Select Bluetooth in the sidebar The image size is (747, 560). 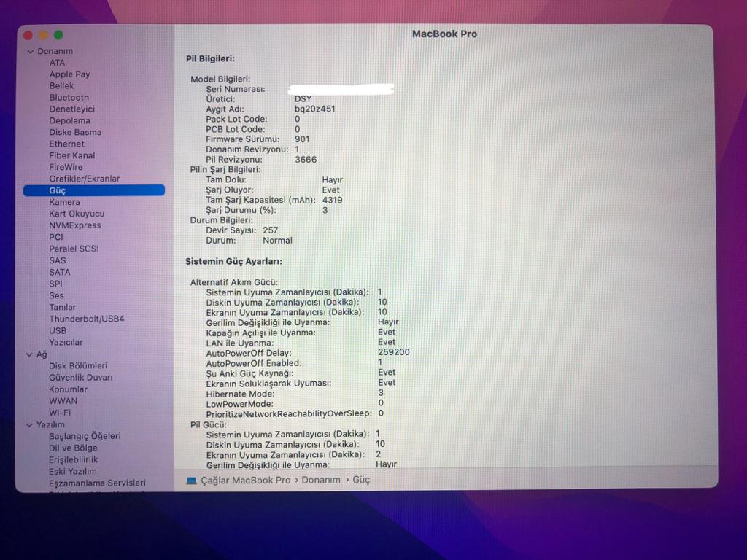point(69,98)
